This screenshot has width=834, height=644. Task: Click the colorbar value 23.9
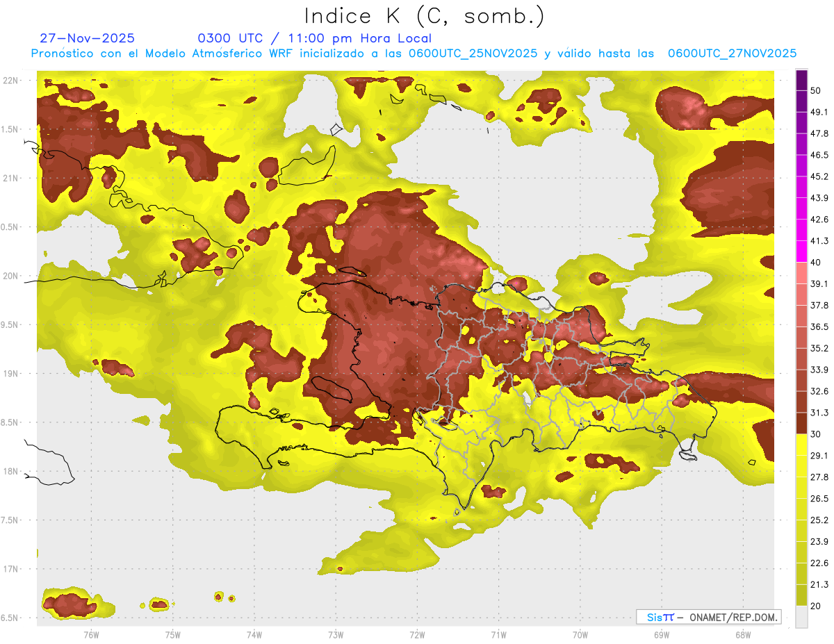pyautogui.click(x=819, y=542)
